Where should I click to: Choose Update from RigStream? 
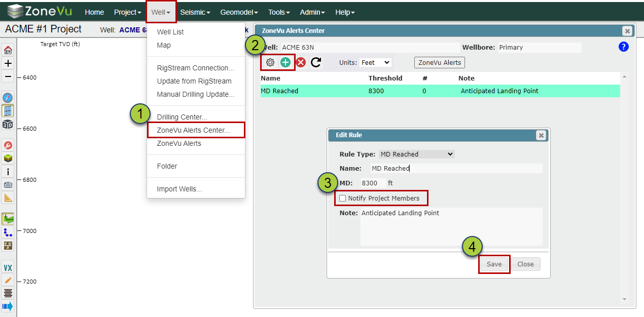[x=194, y=81]
